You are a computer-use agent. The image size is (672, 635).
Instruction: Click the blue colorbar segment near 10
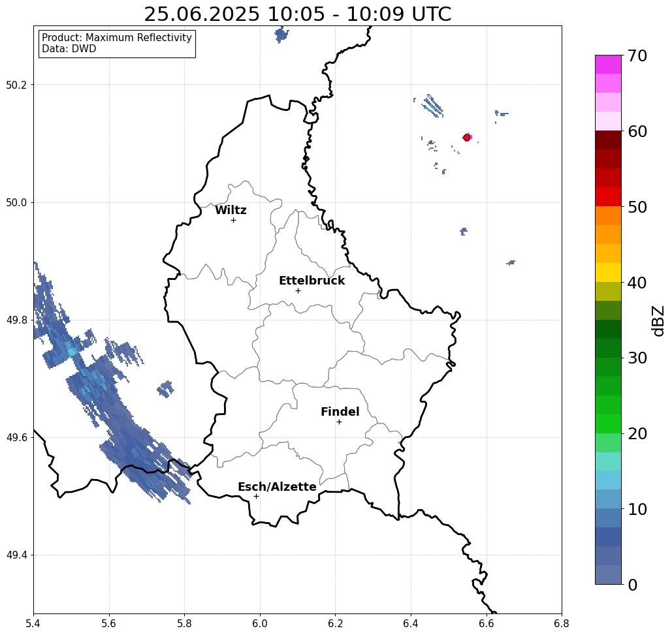(608, 518)
